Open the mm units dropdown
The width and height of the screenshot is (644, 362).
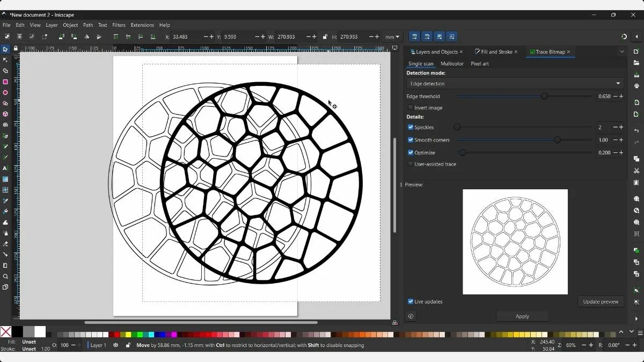[x=392, y=37]
